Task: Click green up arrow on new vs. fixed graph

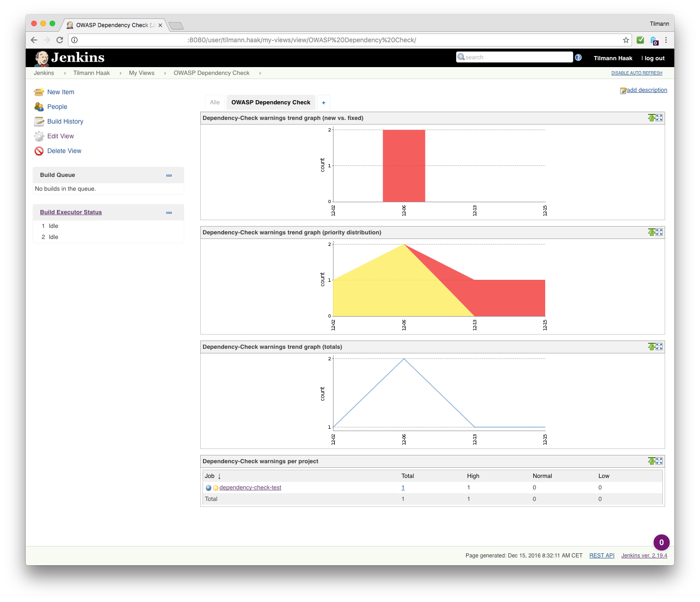Action: (652, 118)
